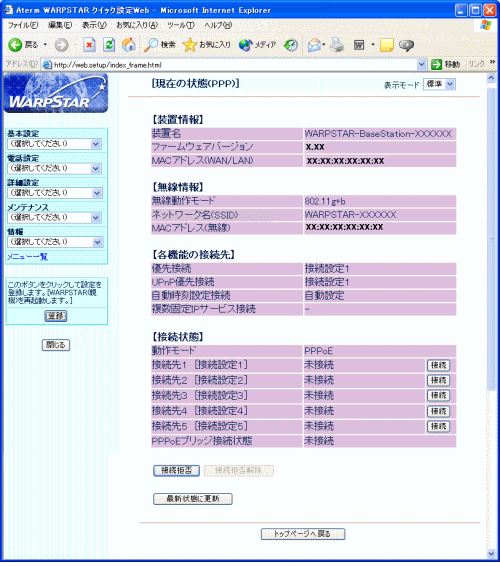
Task: Click the 802.11g+b value
Action: (325, 201)
